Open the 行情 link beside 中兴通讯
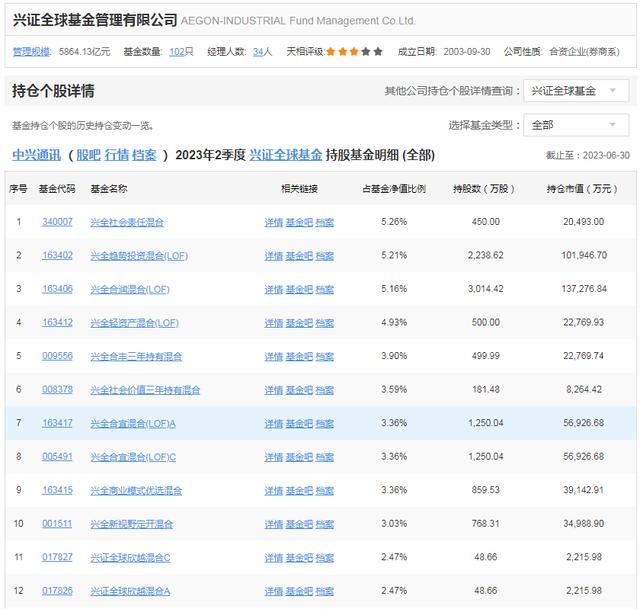640x609 pixels. (116, 155)
